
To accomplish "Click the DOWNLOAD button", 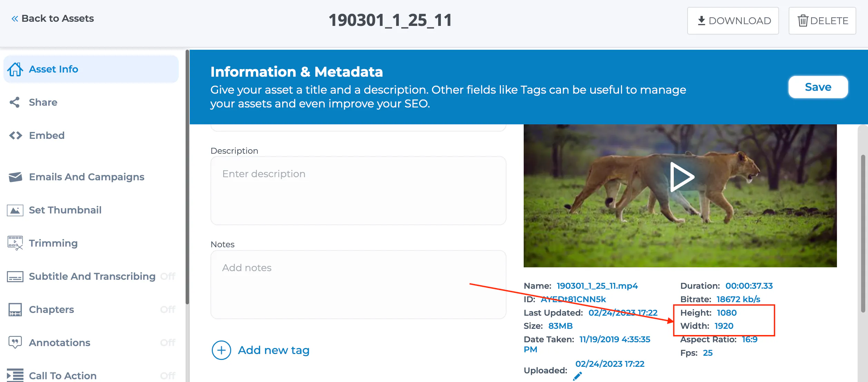I will point(733,21).
